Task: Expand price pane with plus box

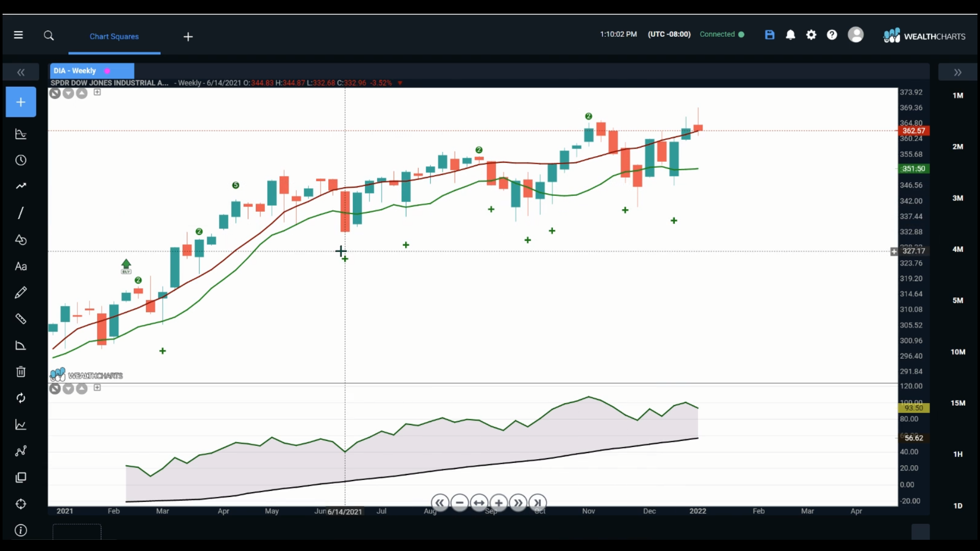Action: (x=97, y=92)
